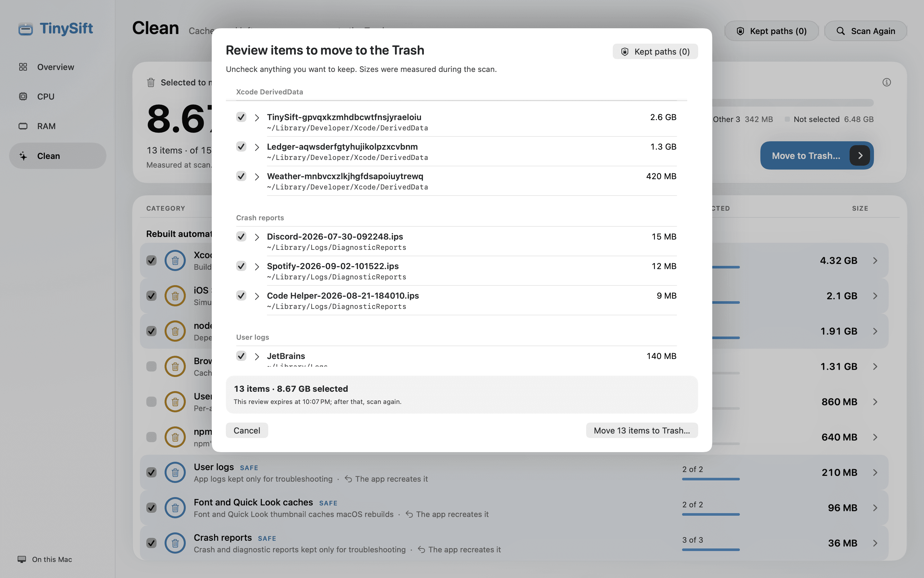Open the Overview sidebar section

(x=58, y=67)
